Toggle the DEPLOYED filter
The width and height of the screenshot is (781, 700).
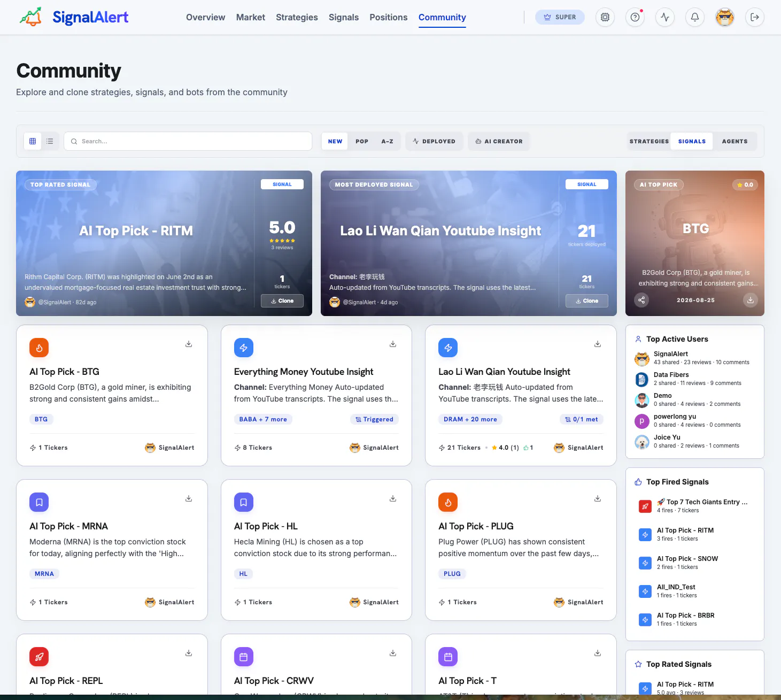point(434,141)
